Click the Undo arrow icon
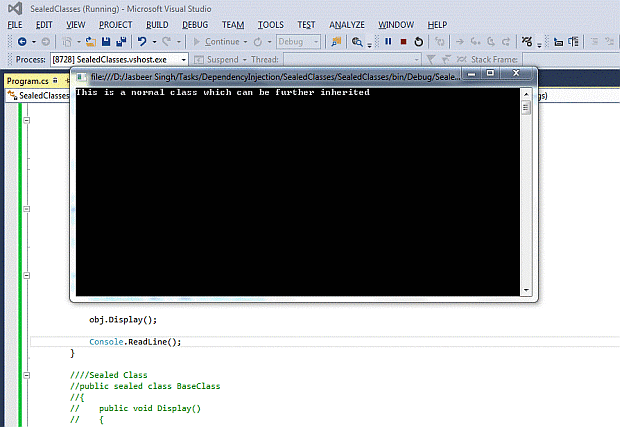The width and height of the screenshot is (620, 427). click(x=142, y=42)
